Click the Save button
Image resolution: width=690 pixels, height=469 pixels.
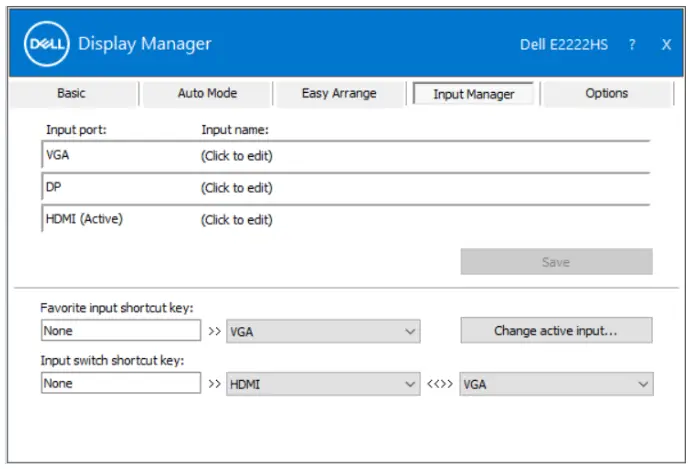tap(556, 262)
